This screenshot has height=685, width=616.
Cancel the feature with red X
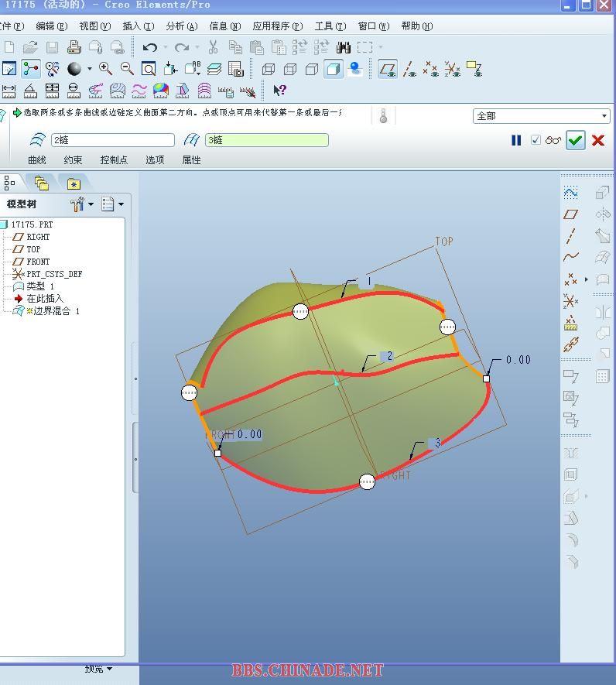click(x=598, y=140)
